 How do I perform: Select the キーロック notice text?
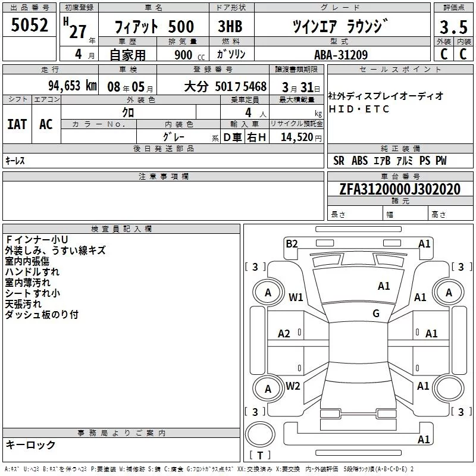tap(30, 444)
